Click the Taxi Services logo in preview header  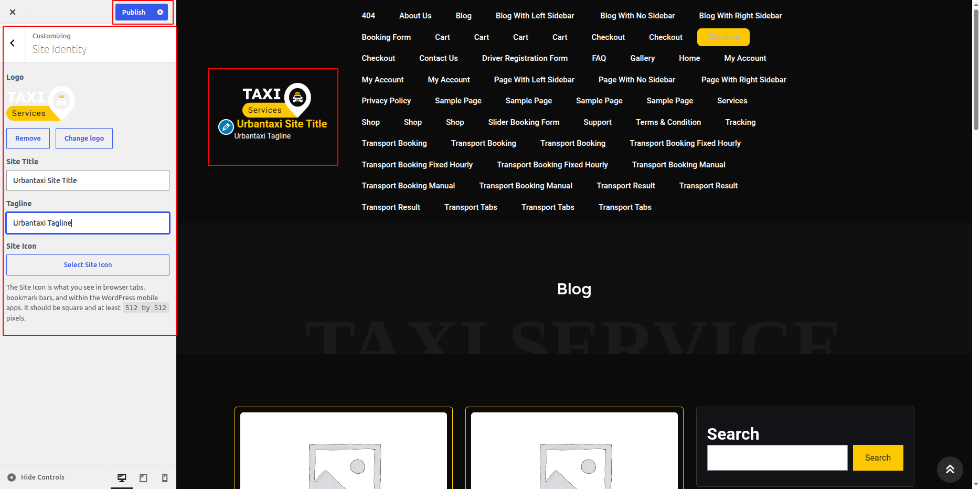276,100
